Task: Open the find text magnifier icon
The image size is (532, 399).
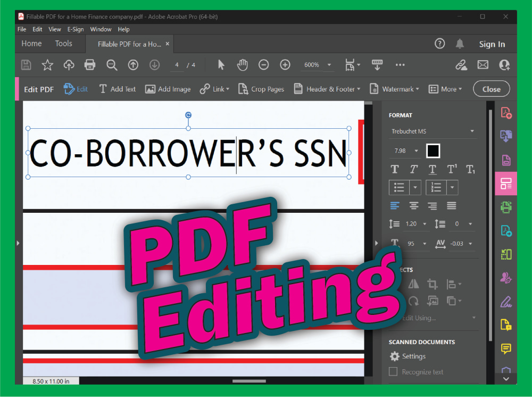Action: [x=112, y=65]
